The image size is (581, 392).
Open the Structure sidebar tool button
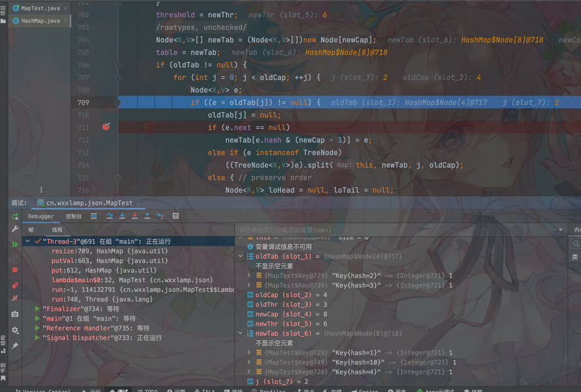coord(3,344)
